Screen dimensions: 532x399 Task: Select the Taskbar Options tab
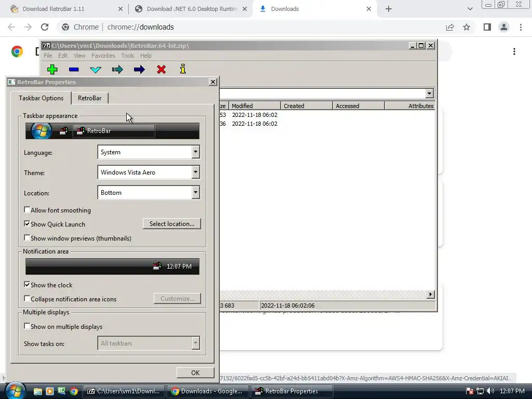click(x=41, y=98)
